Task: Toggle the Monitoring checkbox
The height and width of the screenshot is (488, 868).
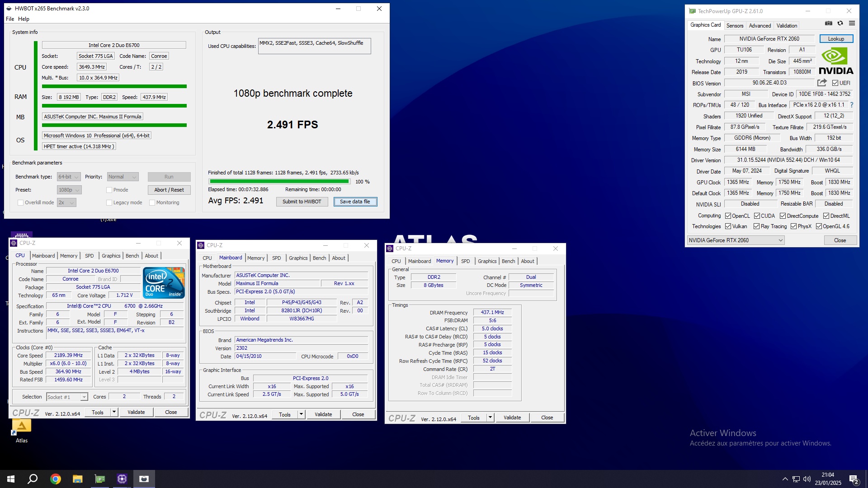Action: pos(152,203)
